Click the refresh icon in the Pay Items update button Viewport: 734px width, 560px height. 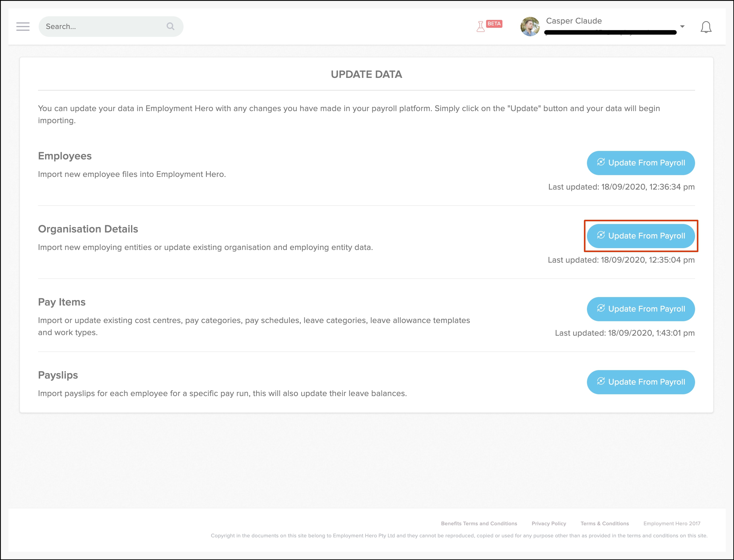point(601,308)
